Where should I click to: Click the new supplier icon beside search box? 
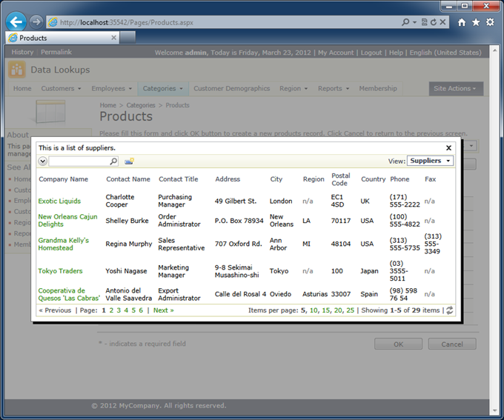pyautogui.click(x=129, y=161)
